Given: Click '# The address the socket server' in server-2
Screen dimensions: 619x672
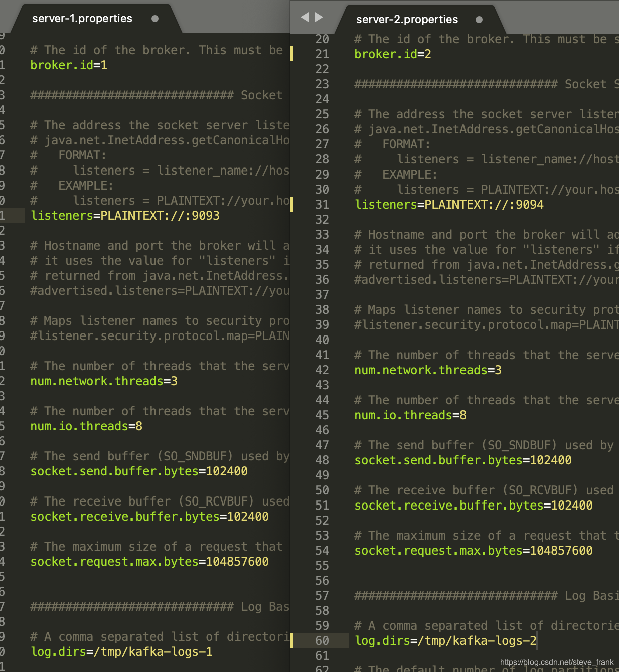Looking at the screenshot, I should [x=487, y=114].
